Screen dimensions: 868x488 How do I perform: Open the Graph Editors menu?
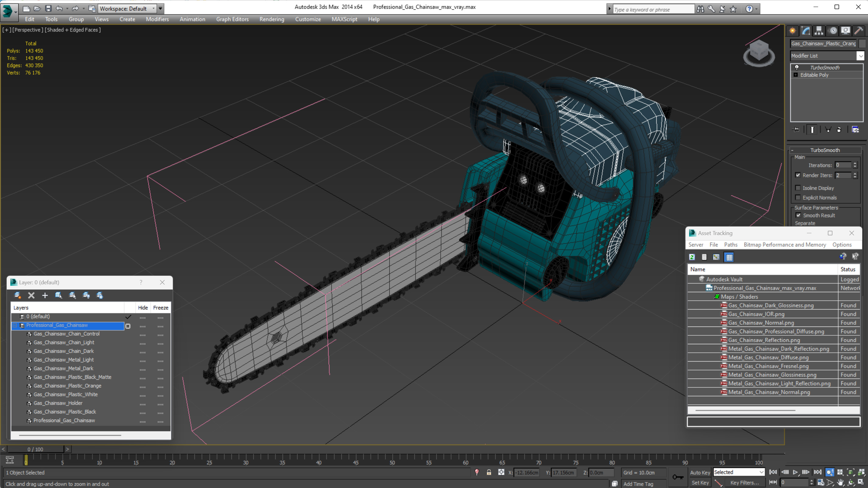pyautogui.click(x=232, y=19)
